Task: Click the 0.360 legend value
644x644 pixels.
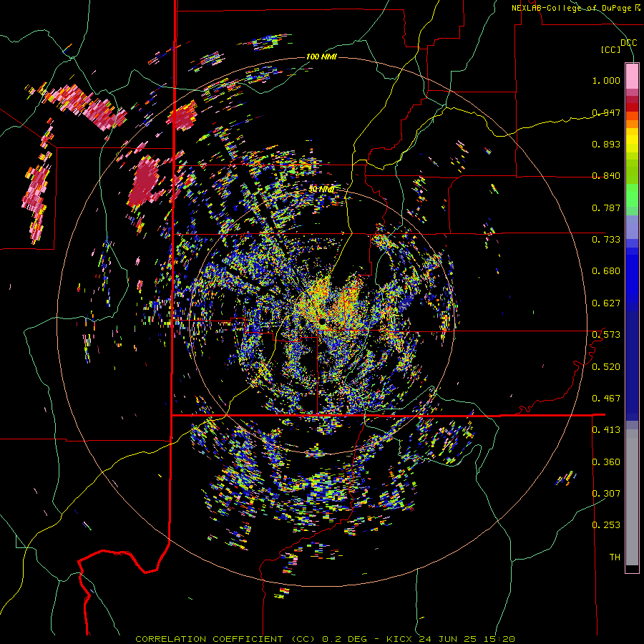Action: click(x=606, y=462)
